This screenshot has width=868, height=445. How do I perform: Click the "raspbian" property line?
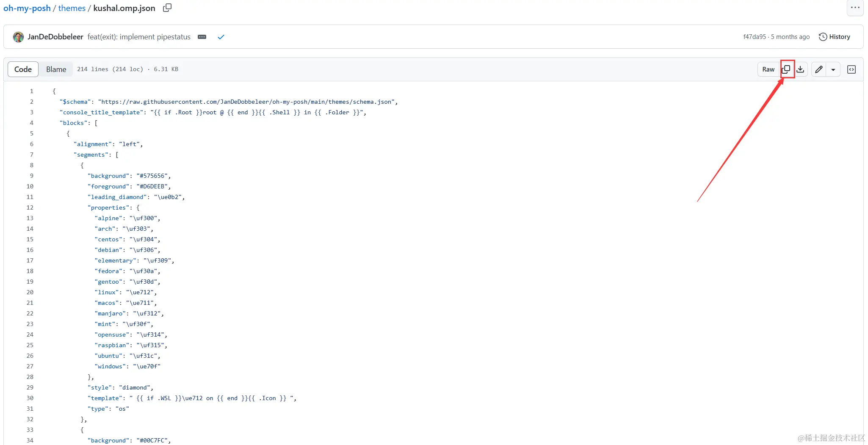point(131,345)
